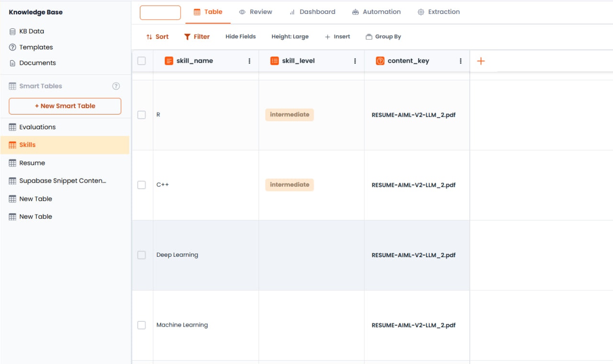613x364 pixels.
Task: Select the Deep Learning row checkbox
Action: pyautogui.click(x=142, y=255)
